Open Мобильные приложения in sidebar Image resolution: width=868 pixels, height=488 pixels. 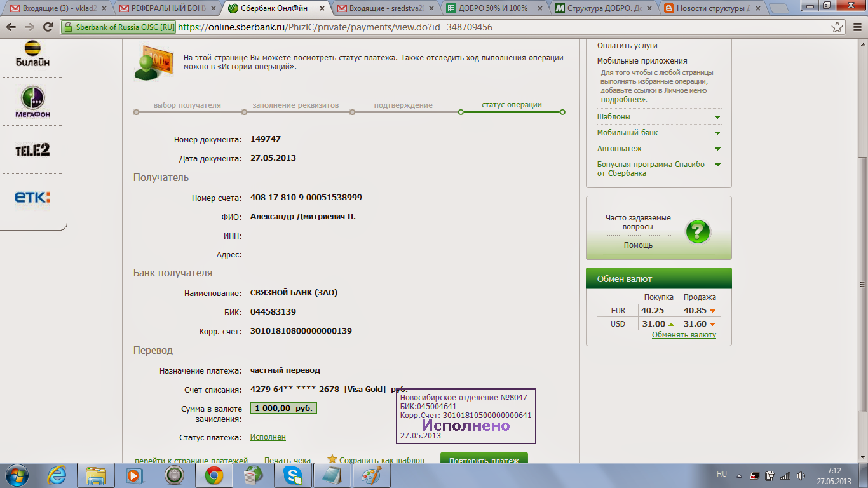coord(642,61)
